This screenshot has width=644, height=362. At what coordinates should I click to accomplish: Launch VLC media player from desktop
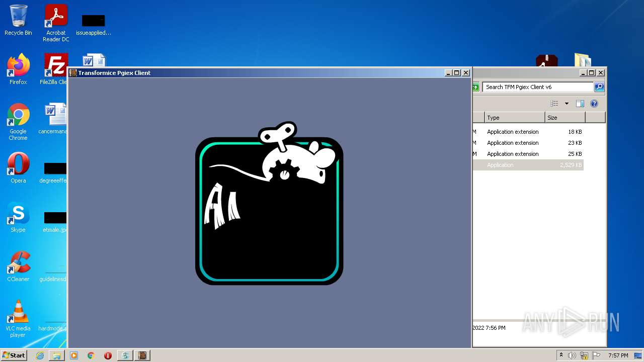pos(18,319)
